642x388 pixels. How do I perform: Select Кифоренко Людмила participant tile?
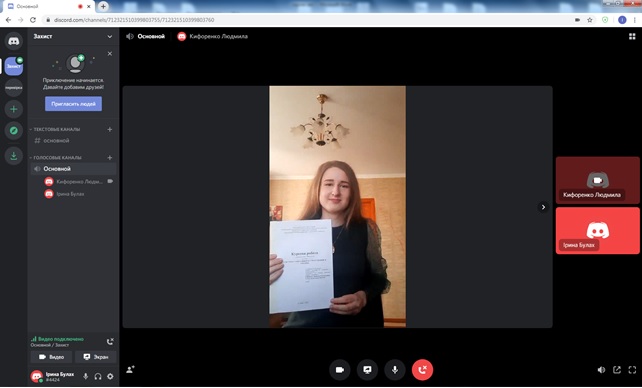point(597,180)
